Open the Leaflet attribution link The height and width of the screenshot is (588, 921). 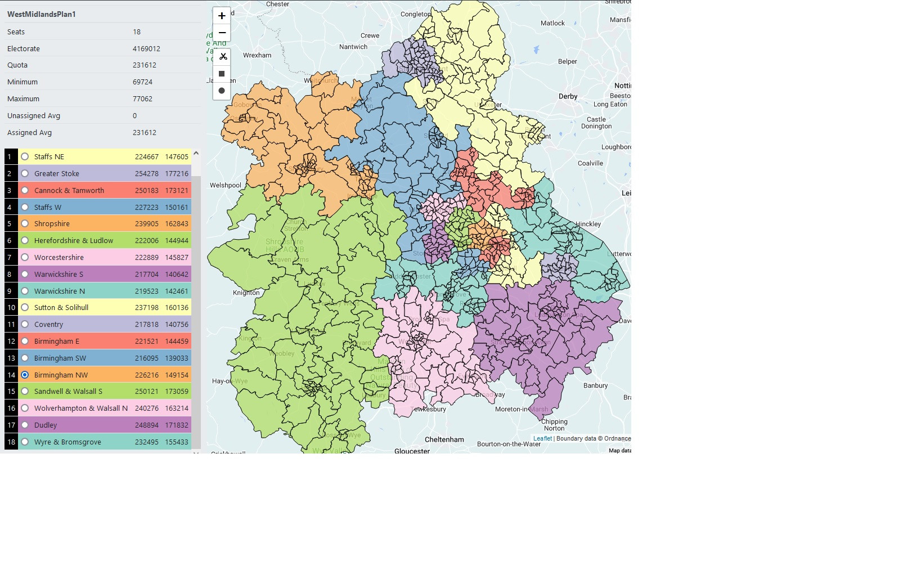(542, 438)
